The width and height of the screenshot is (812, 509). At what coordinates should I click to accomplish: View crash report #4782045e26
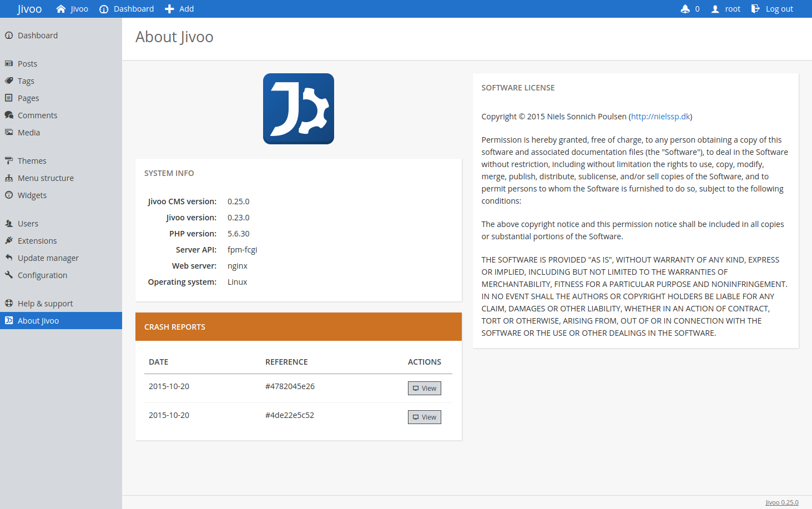424,388
